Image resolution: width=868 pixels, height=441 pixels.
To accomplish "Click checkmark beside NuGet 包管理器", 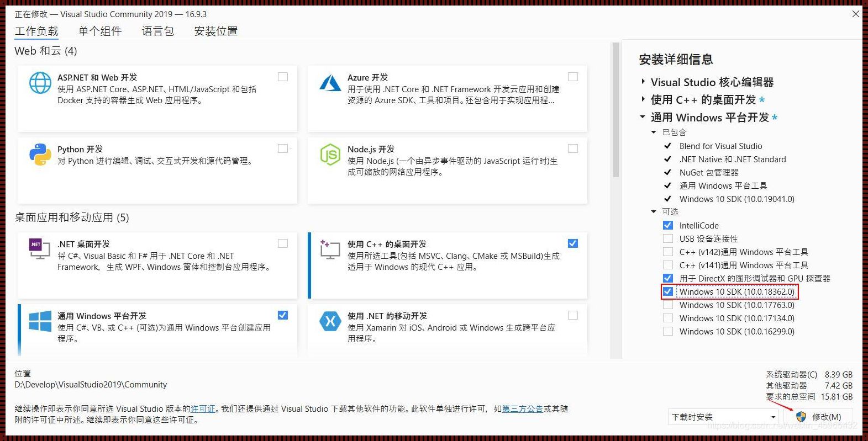I will coord(667,172).
